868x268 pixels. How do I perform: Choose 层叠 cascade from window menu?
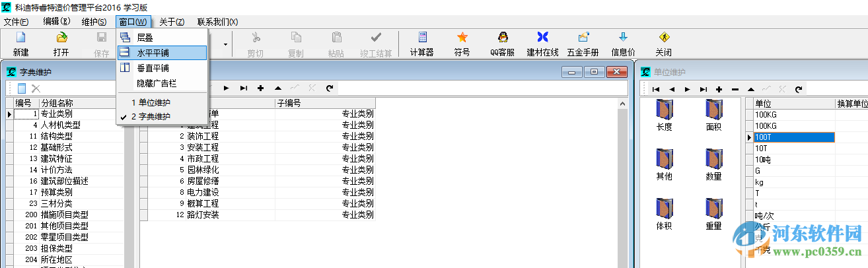pos(162,38)
